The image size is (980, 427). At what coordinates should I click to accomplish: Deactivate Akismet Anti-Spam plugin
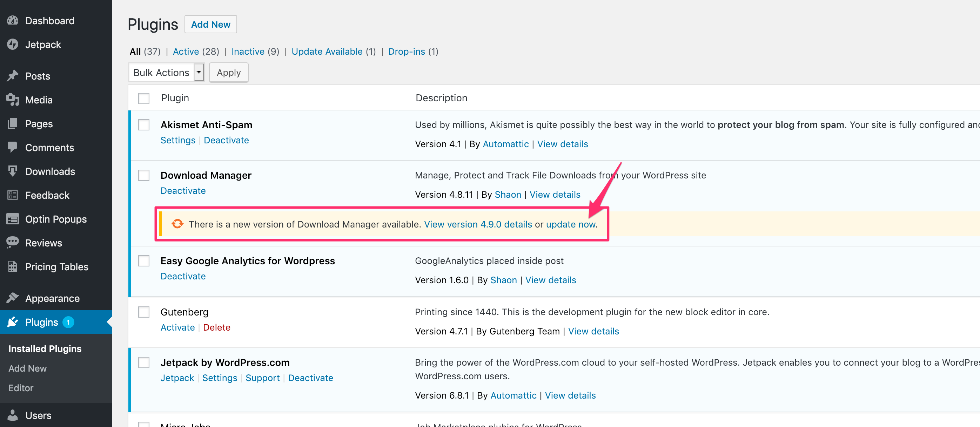click(226, 140)
